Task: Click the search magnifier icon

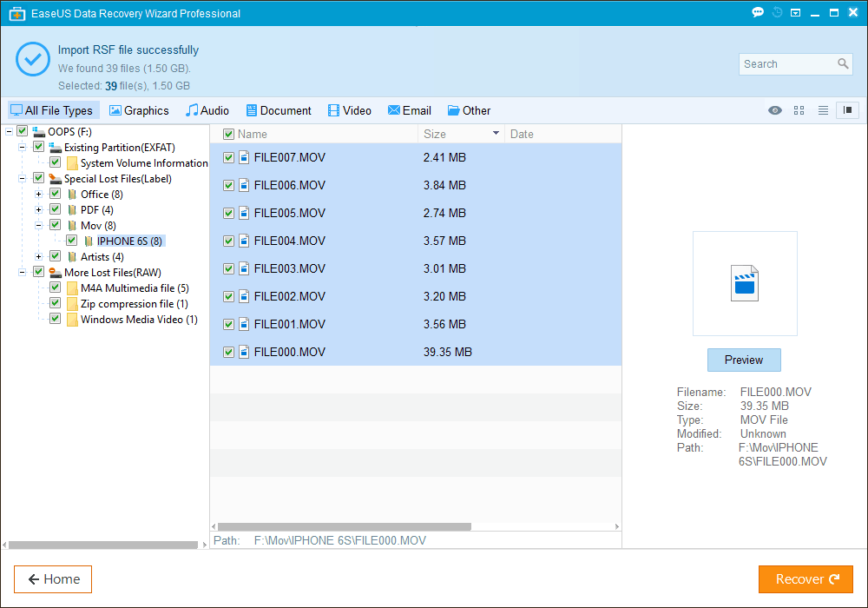Action: (x=843, y=63)
